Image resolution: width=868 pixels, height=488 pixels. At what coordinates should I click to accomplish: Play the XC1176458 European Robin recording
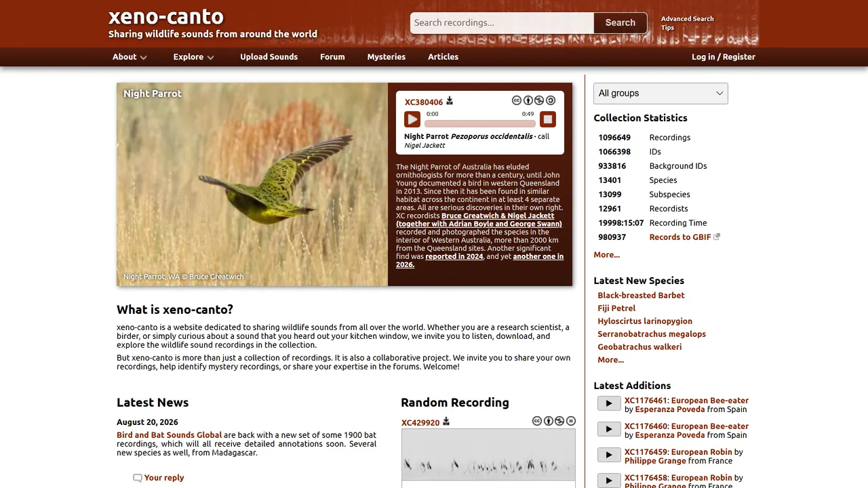click(x=609, y=481)
